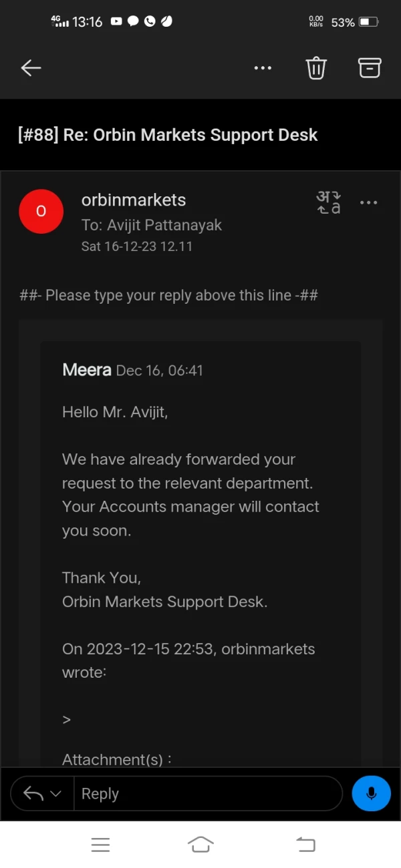The image size is (401, 868).
Task: Tap the reply arrow icon
Action: 33,793
